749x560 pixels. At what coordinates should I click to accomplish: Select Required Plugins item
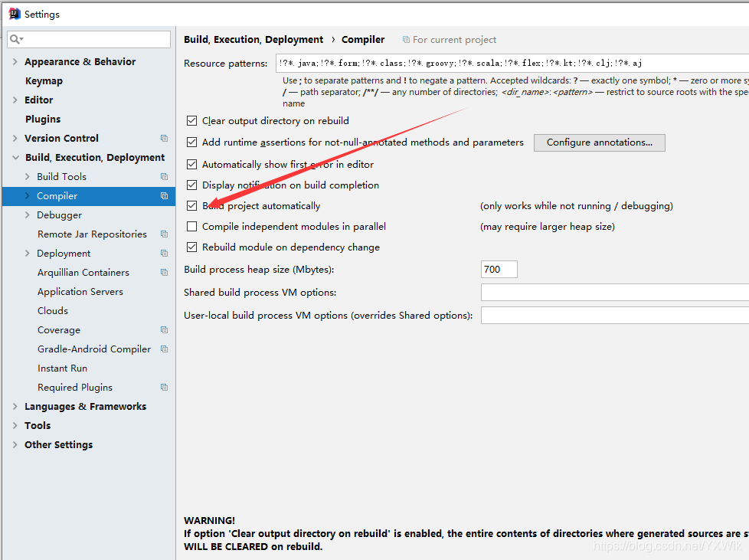pyautogui.click(x=75, y=387)
